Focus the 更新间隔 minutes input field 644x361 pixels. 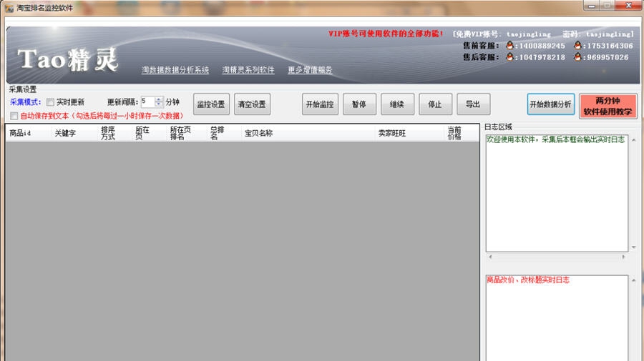pos(147,102)
